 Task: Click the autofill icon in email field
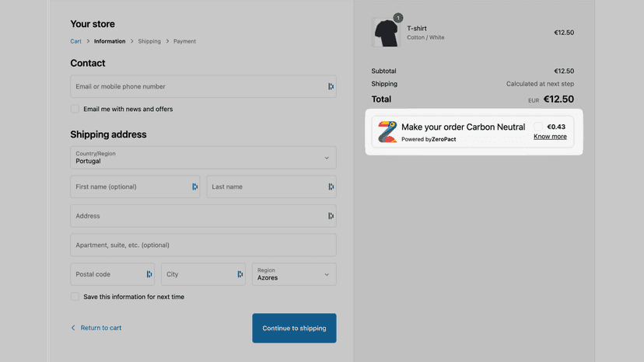coord(331,86)
